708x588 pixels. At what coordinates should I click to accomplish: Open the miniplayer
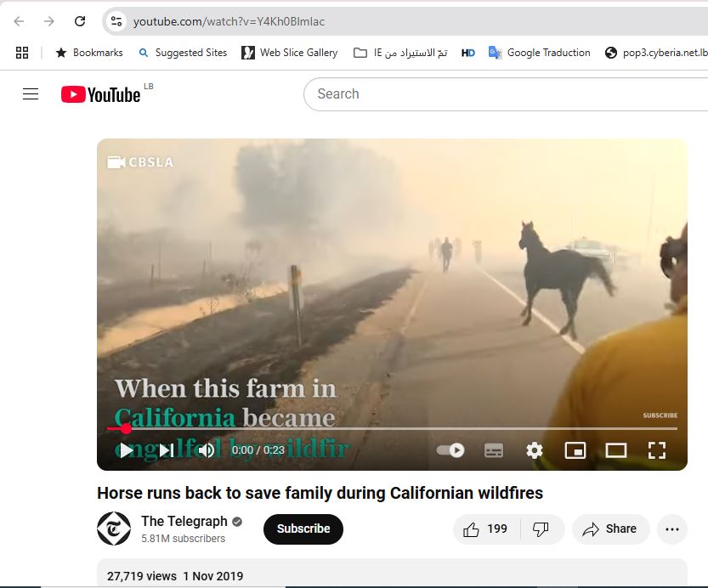click(575, 450)
